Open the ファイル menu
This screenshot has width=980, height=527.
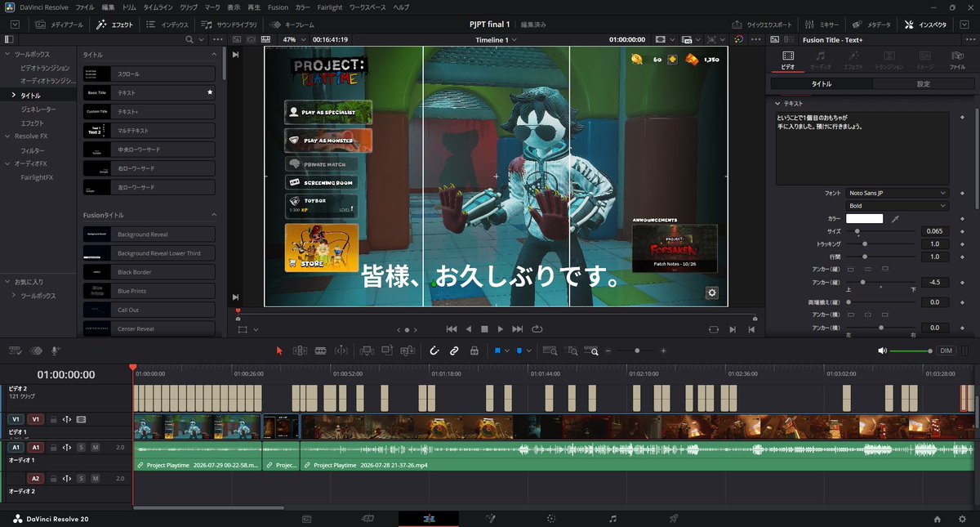click(85, 7)
